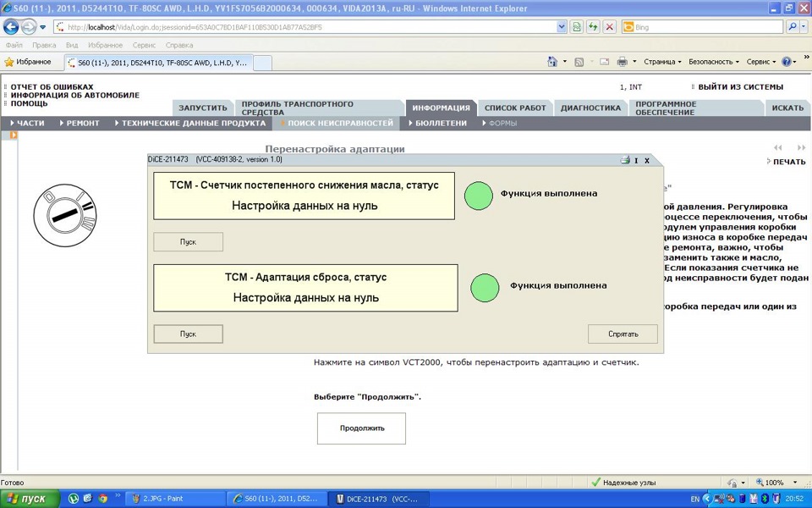Viewport: 812px width, 508px height.
Task: Expand the Home icon dropdown arrow
Action: click(565, 62)
